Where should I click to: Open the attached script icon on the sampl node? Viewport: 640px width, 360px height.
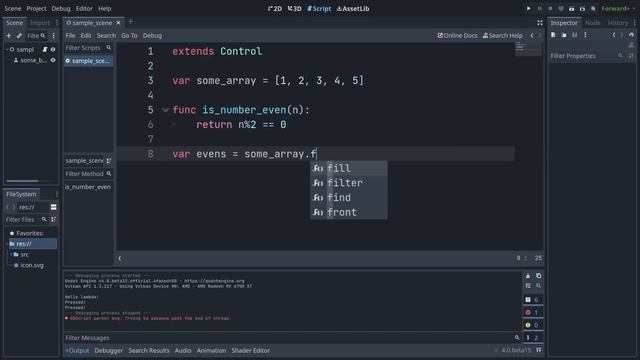45,49
